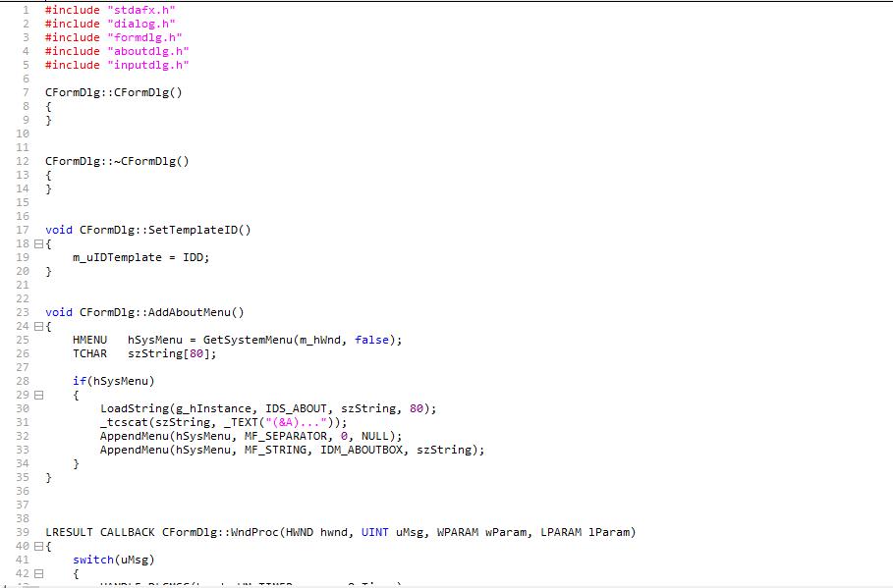Click the "inputdlg.h" include string
The image size is (893, 588).
(x=148, y=65)
